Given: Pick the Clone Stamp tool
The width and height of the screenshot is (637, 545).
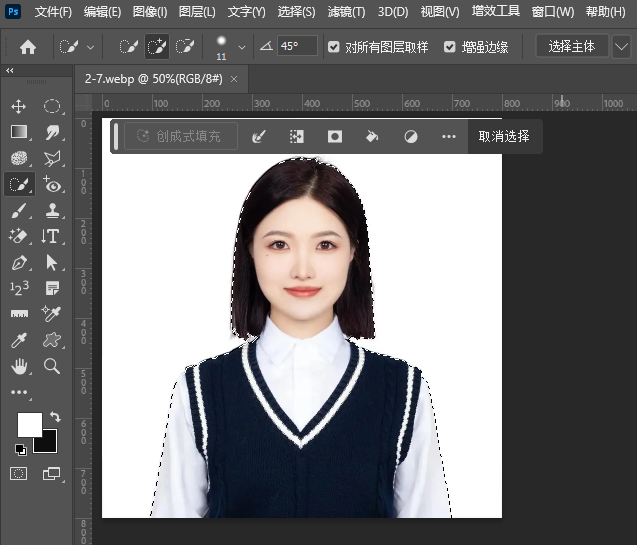Looking at the screenshot, I should click(x=52, y=211).
